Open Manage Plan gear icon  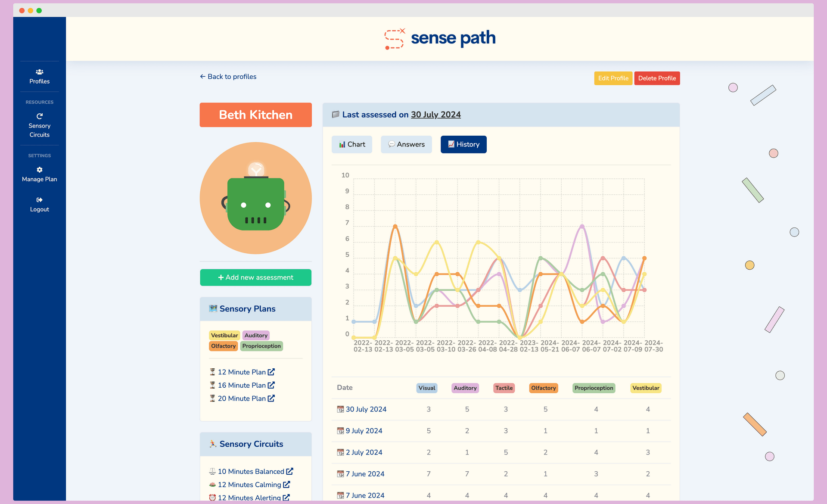point(39,170)
